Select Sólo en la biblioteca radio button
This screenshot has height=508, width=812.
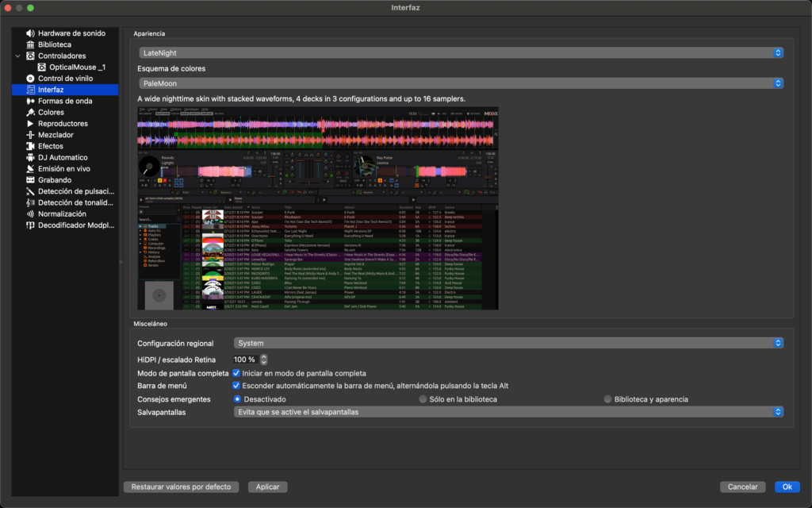click(423, 399)
